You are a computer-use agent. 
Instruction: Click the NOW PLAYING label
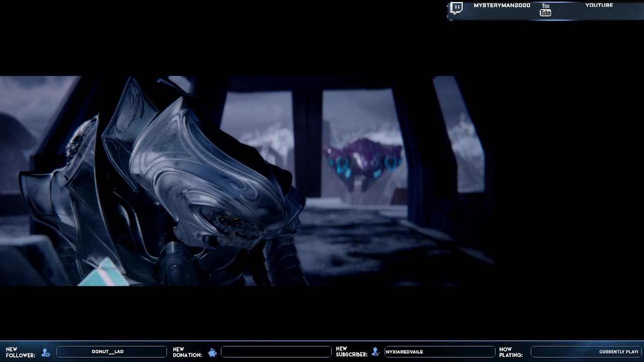pyautogui.click(x=511, y=352)
